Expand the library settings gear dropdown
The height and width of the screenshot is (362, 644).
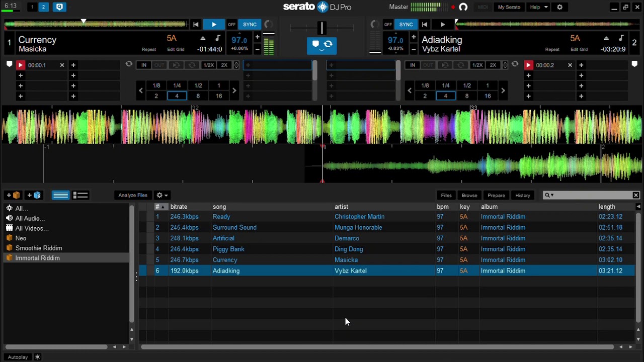(162, 195)
